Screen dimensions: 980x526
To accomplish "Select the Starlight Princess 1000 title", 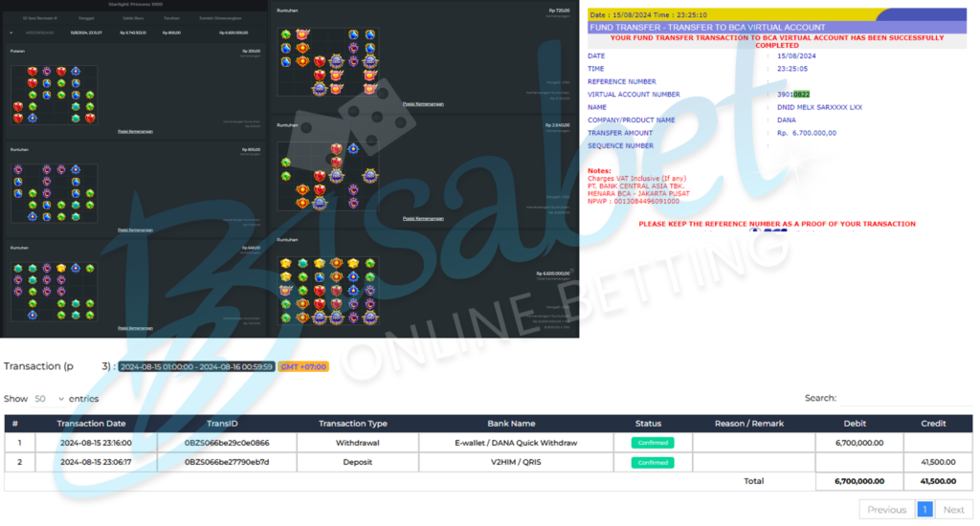I will pyautogui.click(x=135, y=5).
